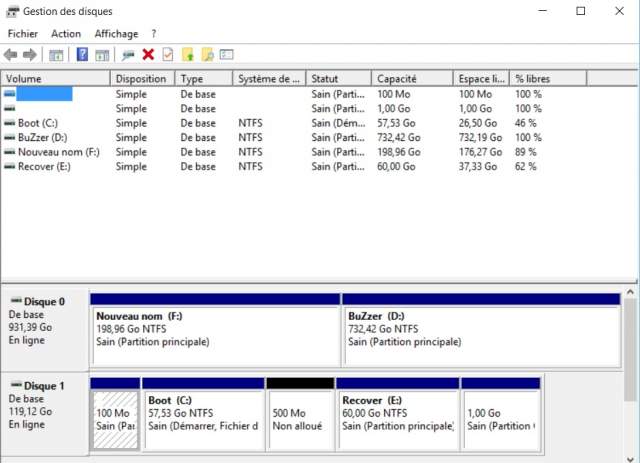
Task: Click the red X delete icon
Action: (x=148, y=54)
